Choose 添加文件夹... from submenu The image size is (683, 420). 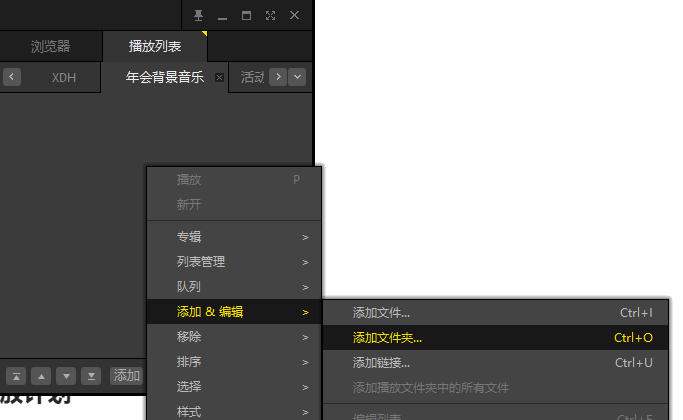pyautogui.click(x=495, y=338)
